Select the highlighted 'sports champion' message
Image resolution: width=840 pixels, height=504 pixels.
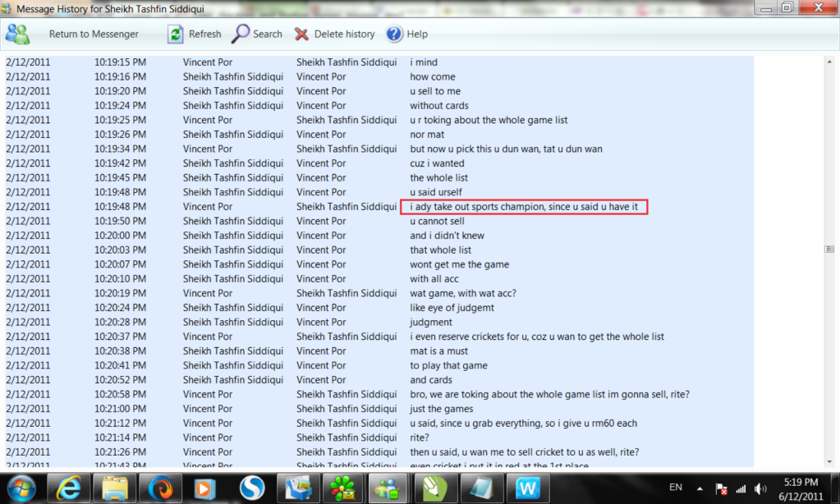pos(524,207)
